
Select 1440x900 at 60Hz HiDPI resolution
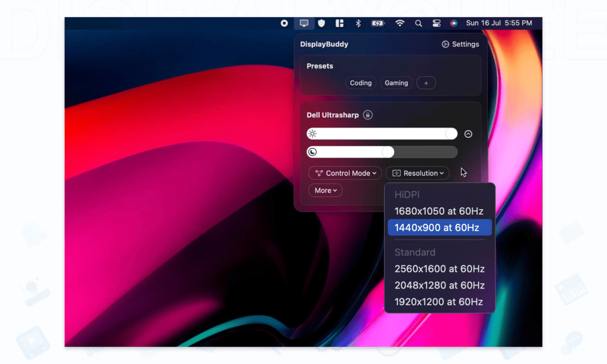pyautogui.click(x=439, y=227)
